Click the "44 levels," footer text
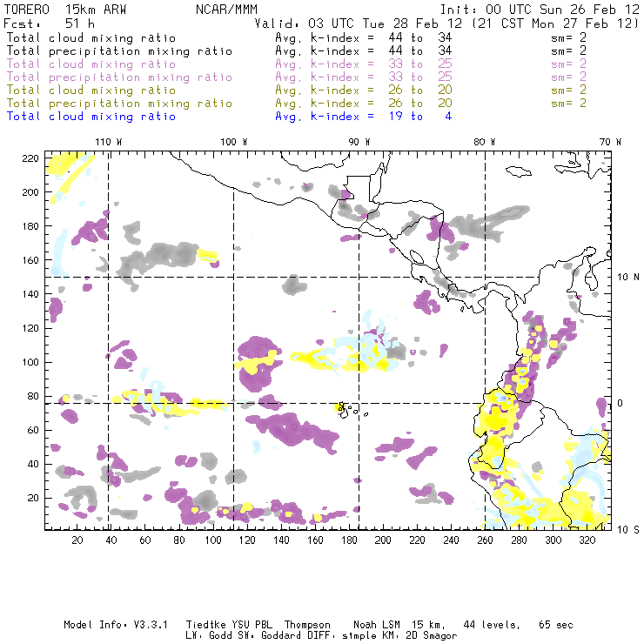644x644 pixels. (x=492, y=625)
